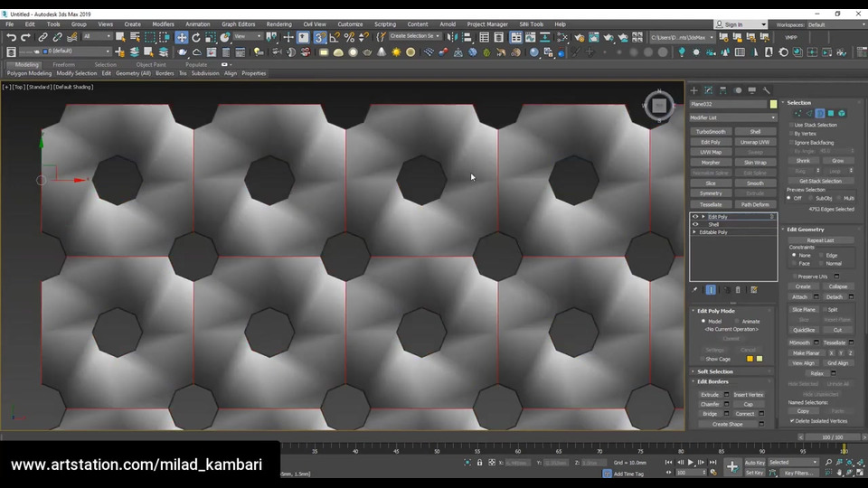This screenshot has width=868, height=488.
Task: Select Animate radio in Edit Poly Mode
Action: click(x=738, y=322)
